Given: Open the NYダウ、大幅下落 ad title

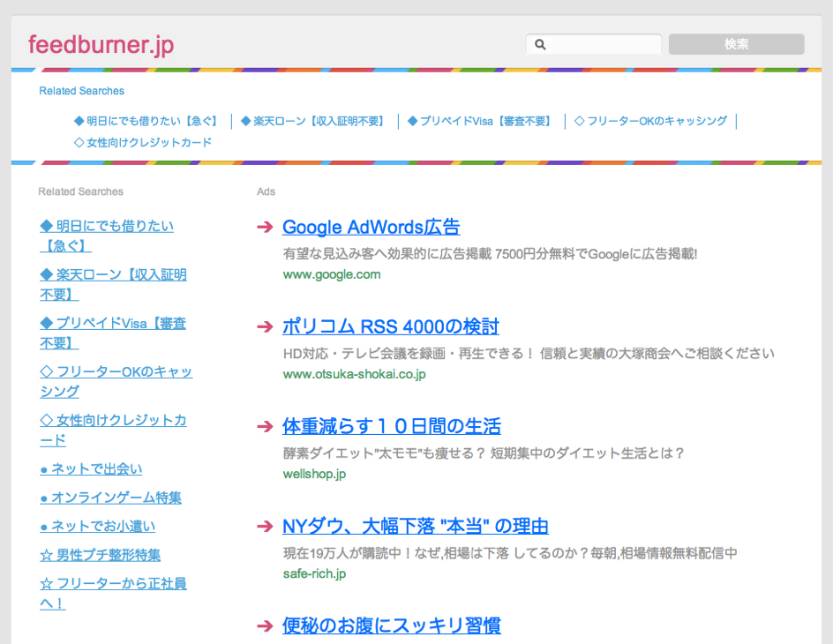Looking at the screenshot, I should pyautogui.click(x=416, y=526).
